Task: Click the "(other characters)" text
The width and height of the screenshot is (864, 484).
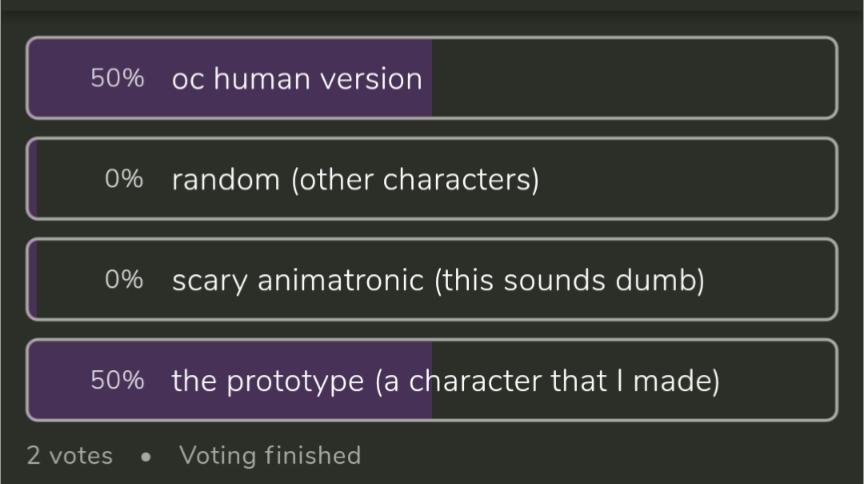Action: point(415,180)
